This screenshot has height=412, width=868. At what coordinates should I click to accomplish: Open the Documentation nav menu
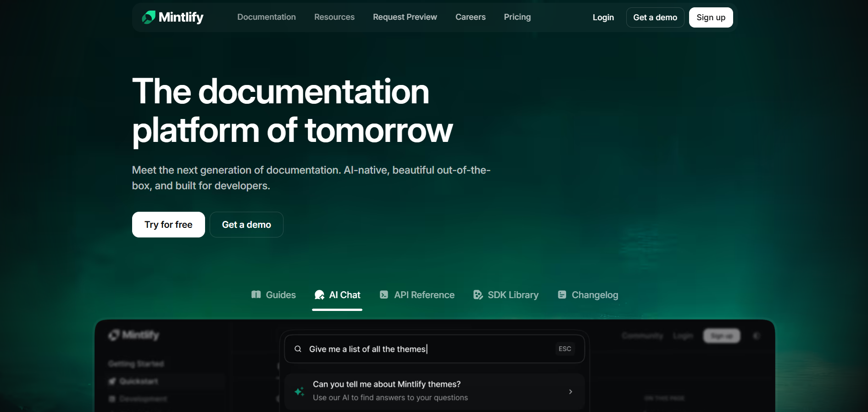tap(266, 17)
